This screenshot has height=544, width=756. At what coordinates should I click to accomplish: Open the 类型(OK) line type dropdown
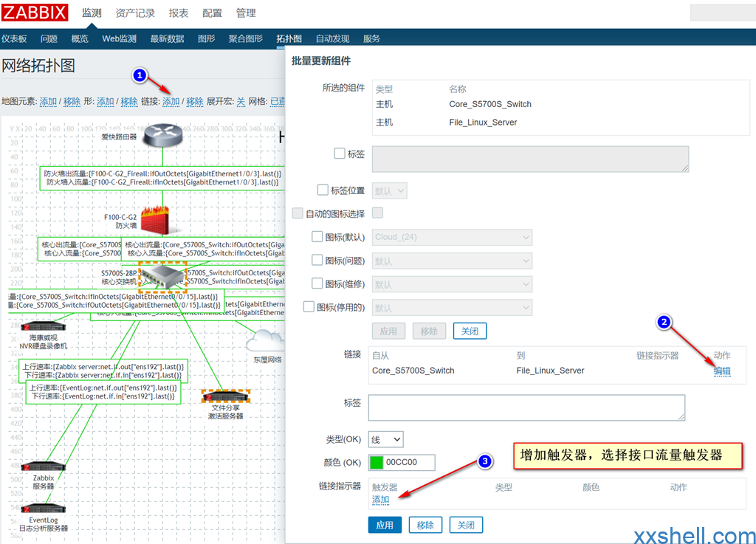(x=385, y=439)
